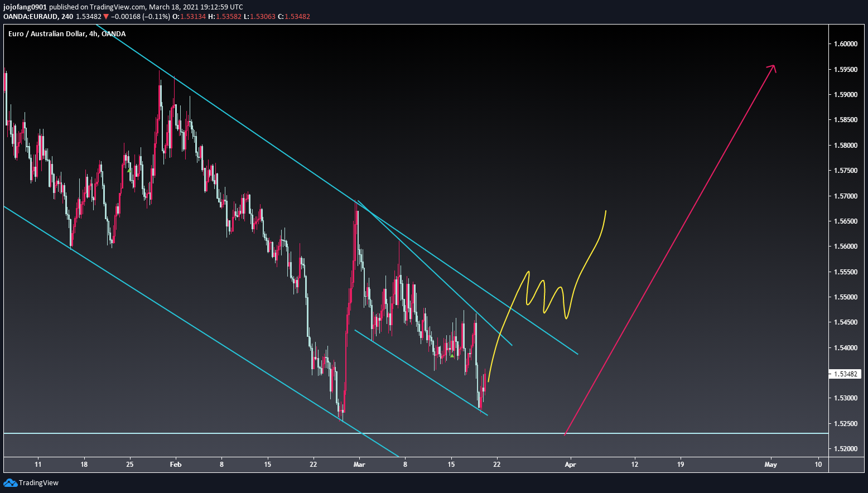Click the Mar label on time axis

(359, 464)
